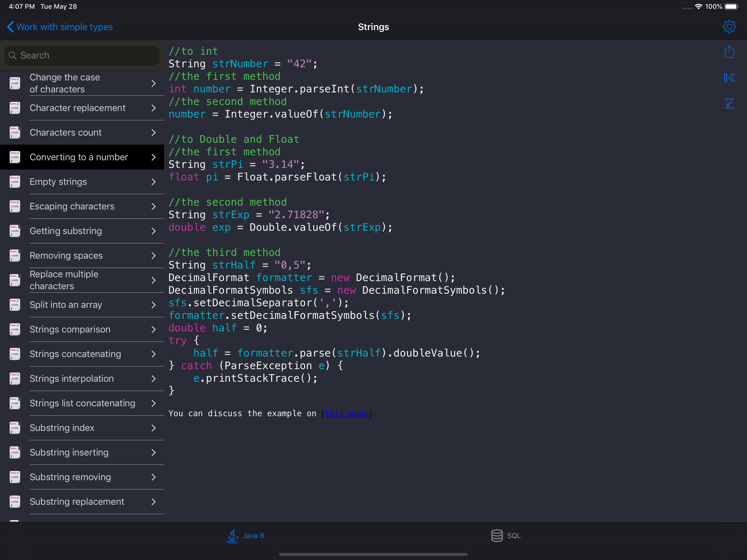This screenshot has height=560, width=747.
Task: Tap the share icon
Action: [x=729, y=52]
